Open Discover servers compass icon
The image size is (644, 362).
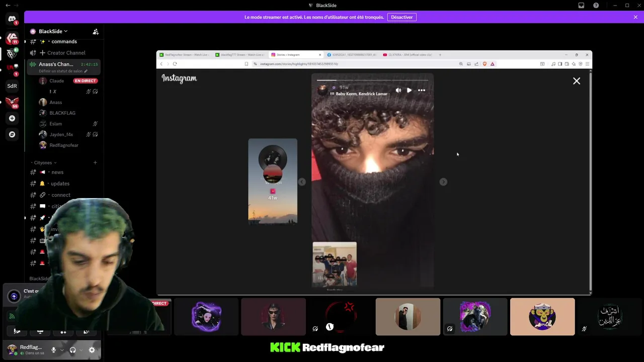[x=12, y=134]
